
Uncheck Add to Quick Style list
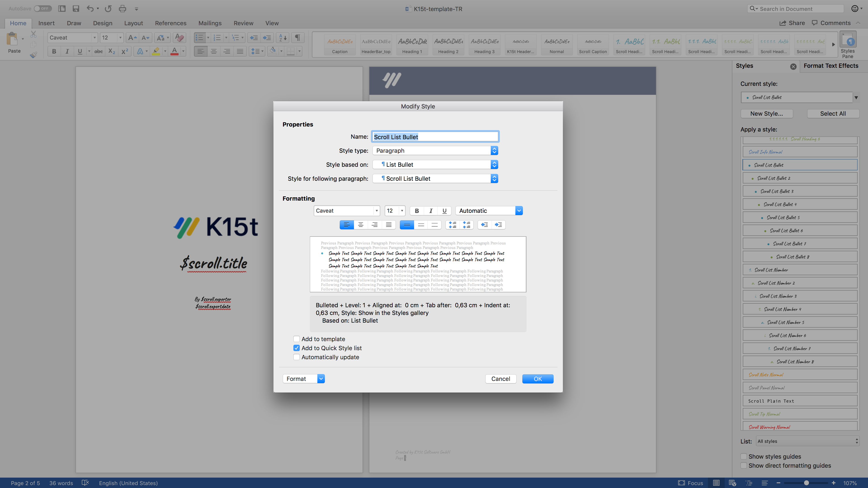point(297,348)
